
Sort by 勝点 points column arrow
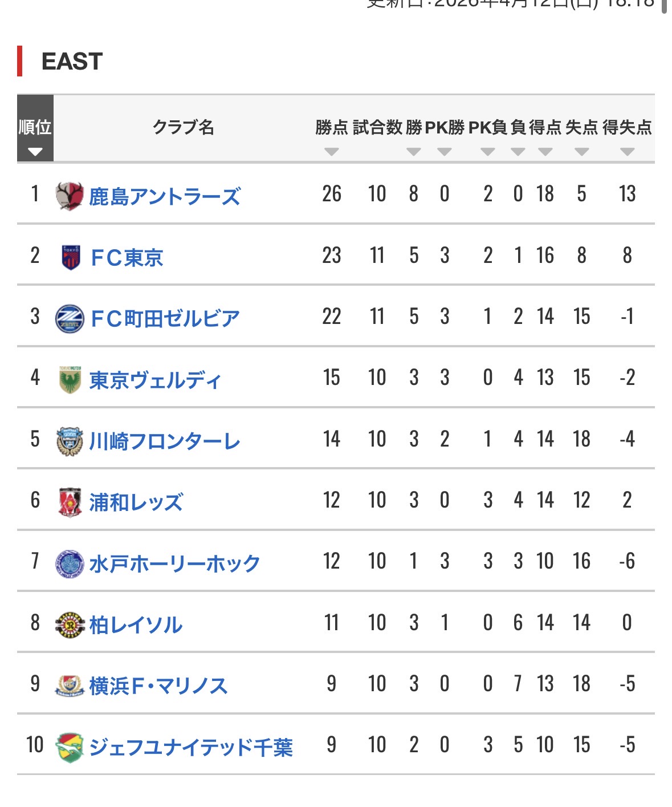click(331, 152)
